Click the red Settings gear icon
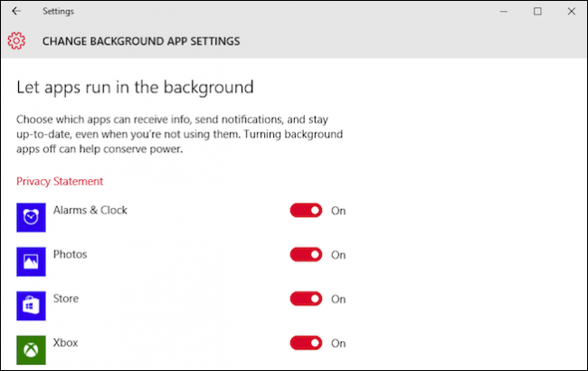 coord(16,41)
